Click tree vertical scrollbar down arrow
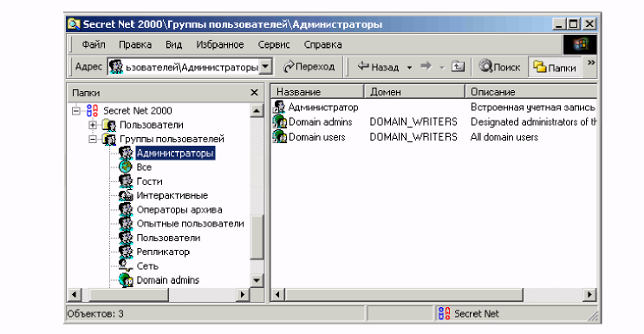Screen dimensions: 644x334 (x=257, y=281)
